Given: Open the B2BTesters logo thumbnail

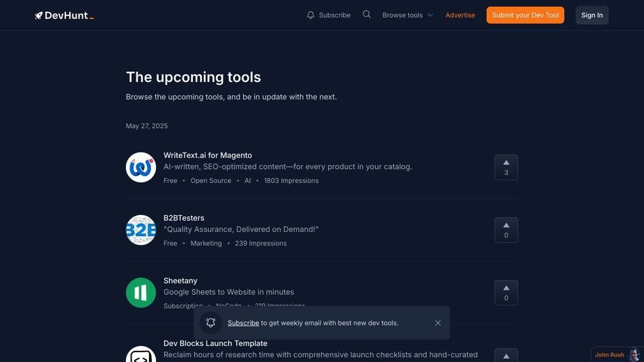Looking at the screenshot, I should [141, 230].
